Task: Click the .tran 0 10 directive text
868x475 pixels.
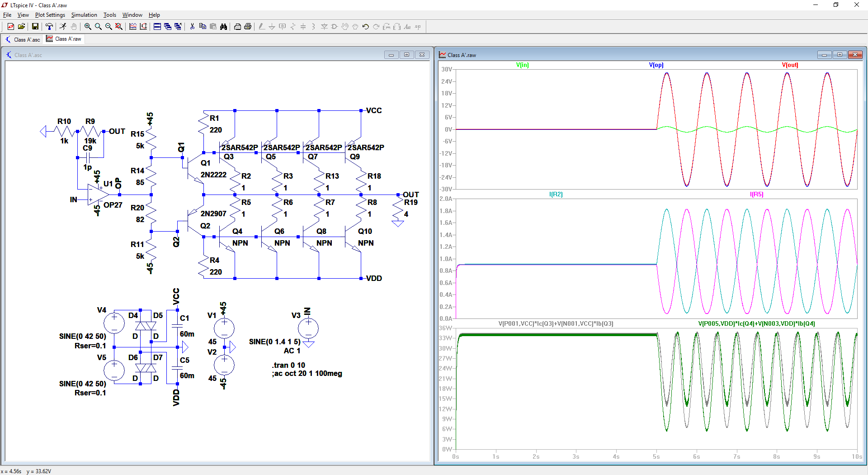Action: coord(289,365)
